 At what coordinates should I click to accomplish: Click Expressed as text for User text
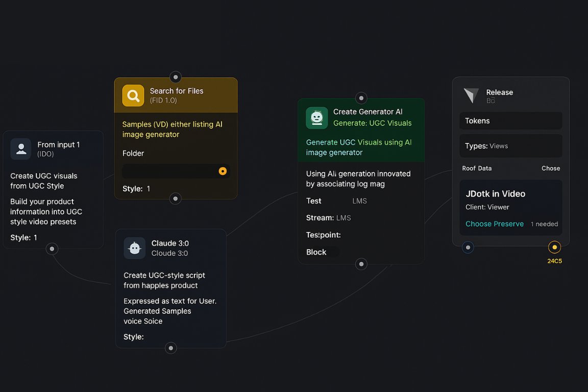pyautogui.click(x=170, y=311)
